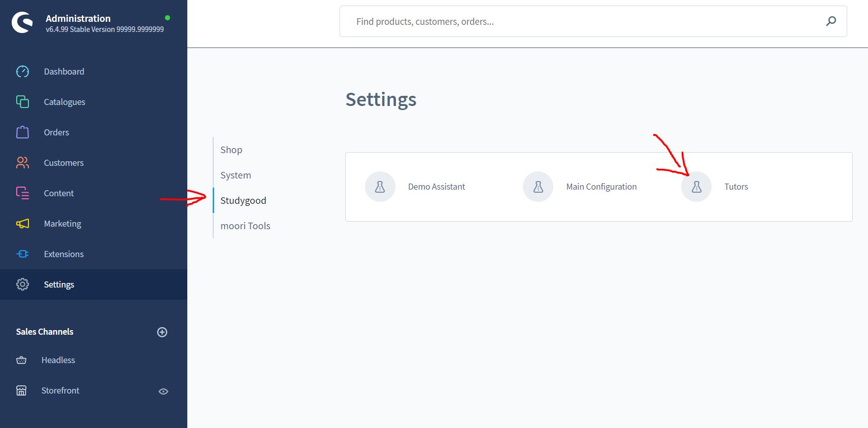Click the Orders shopping bag icon
The image size is (868, 428).
(x=22, y=132)
